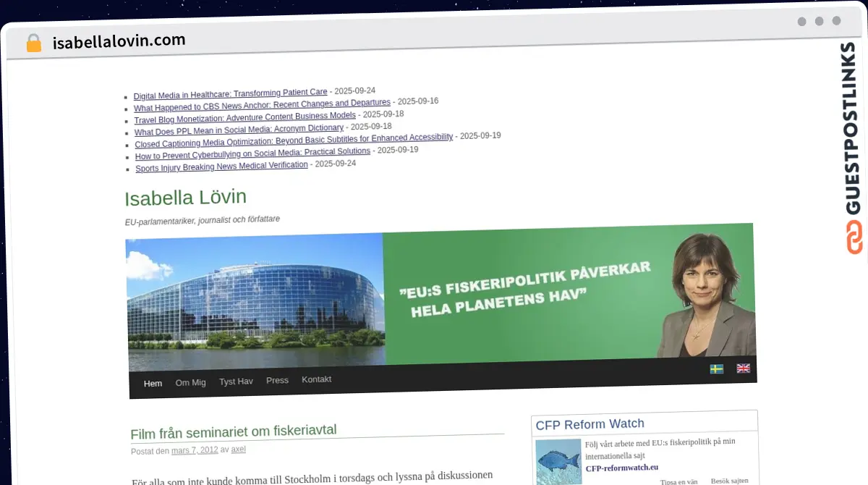Open the Sports Injury Breaking News link
The width and height of the screenshot is (868, 485).
point(221,165)
